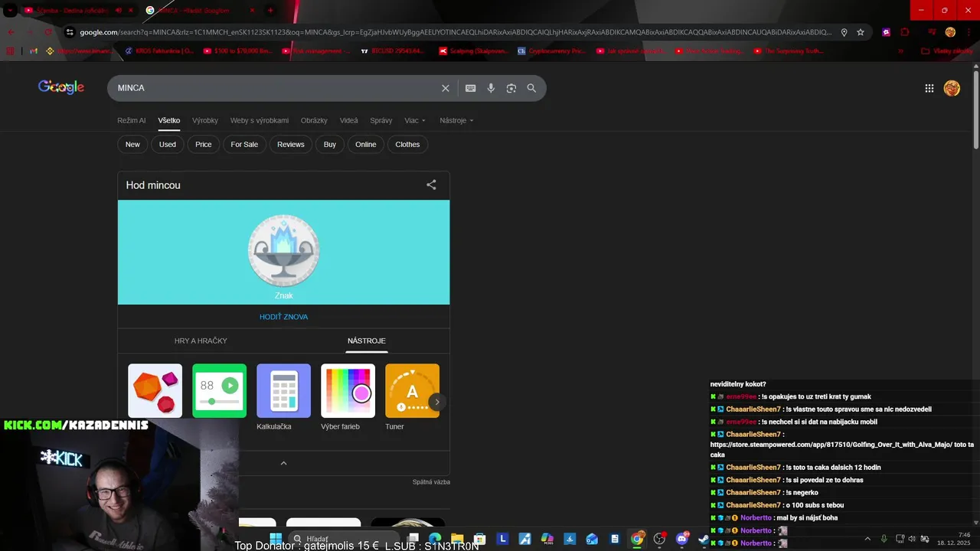Mute the first tab's audio
980x551 pixels.
pos(119,11)
